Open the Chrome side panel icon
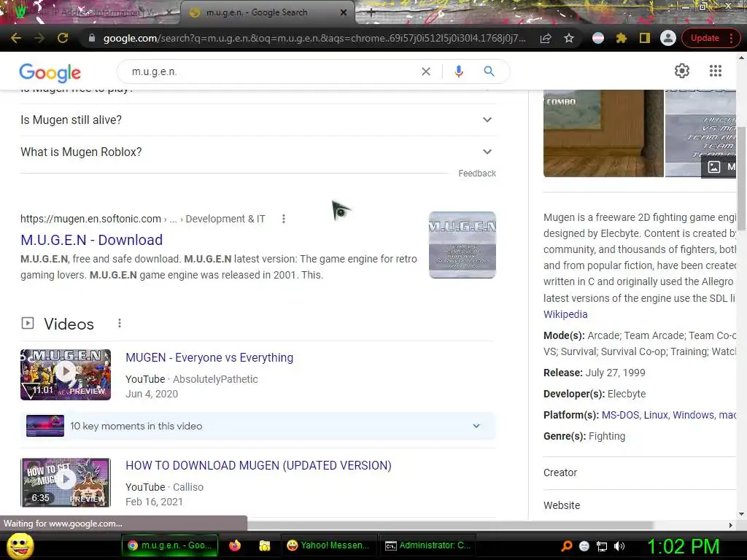The width and height of the screenshot is (747, 560). click(x=645, y=38)
